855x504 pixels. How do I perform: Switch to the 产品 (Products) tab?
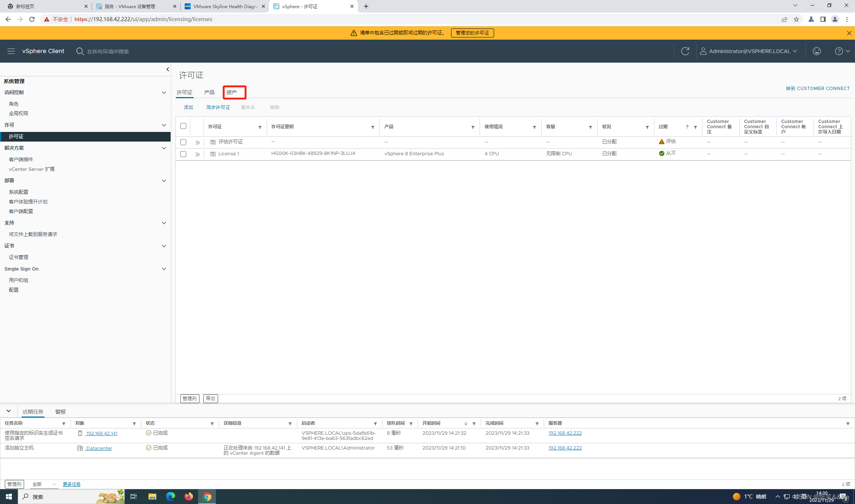[x=209, y=92]
